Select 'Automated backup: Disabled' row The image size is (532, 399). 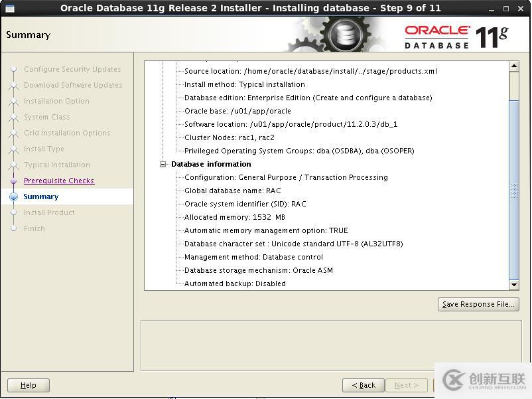pos(235,283)
